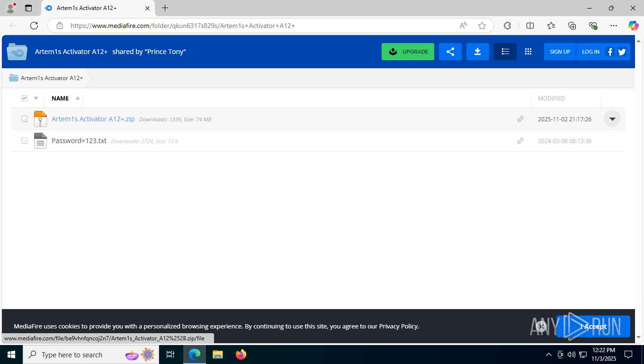Screen dimensions: 644x364
Task: Open Browser essentials icon
Action: click(593, 26)
